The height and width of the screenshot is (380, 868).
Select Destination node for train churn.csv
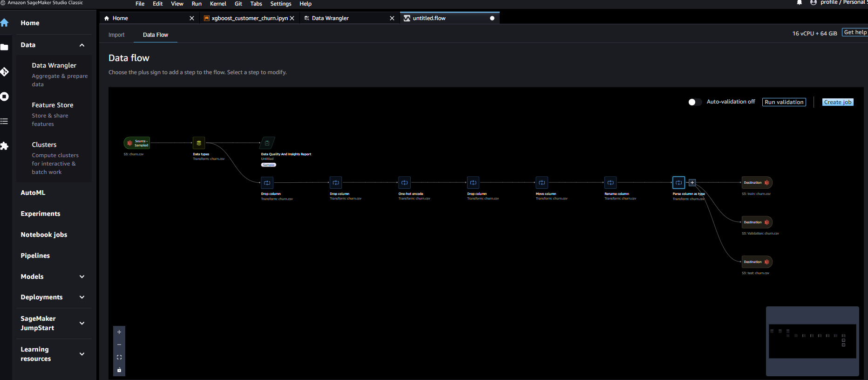point(757,183)
